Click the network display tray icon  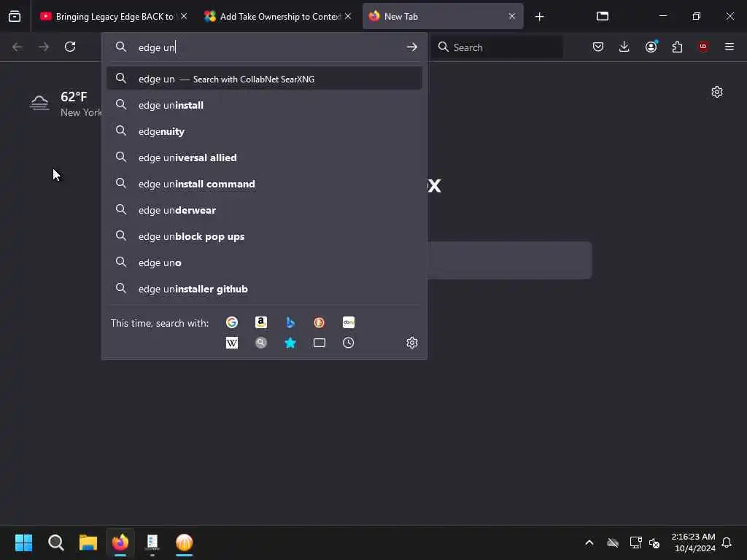635,542
